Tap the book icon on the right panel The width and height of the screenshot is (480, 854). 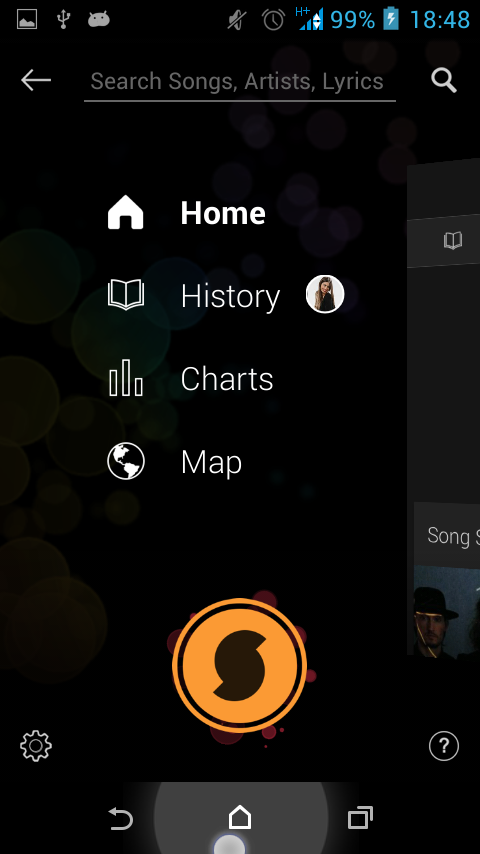(453, 240)
